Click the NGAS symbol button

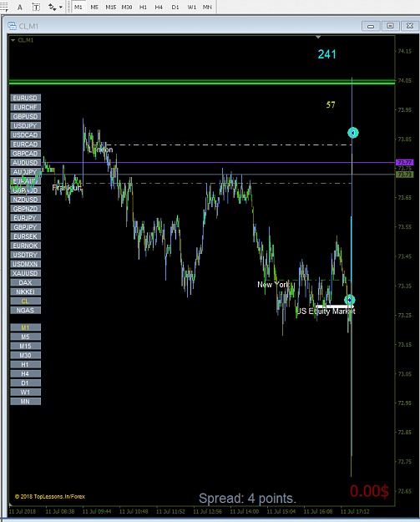[x=25, y=310]
